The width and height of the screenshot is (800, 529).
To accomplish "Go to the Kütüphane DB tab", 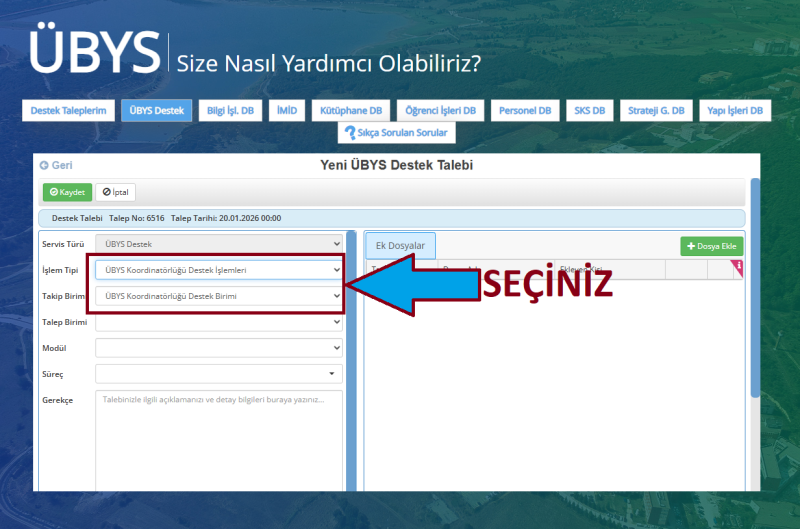I will [x=349, y=111].
